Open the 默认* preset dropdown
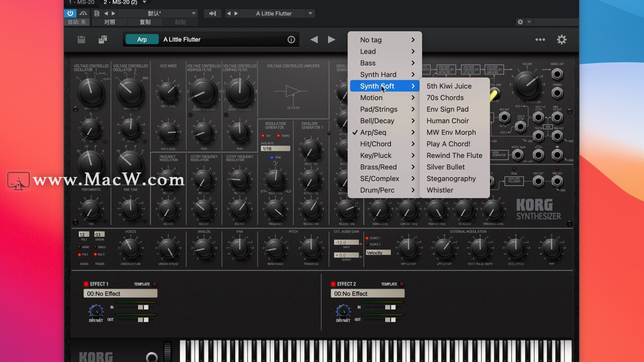The image size is (644, 362). [157, 14]
